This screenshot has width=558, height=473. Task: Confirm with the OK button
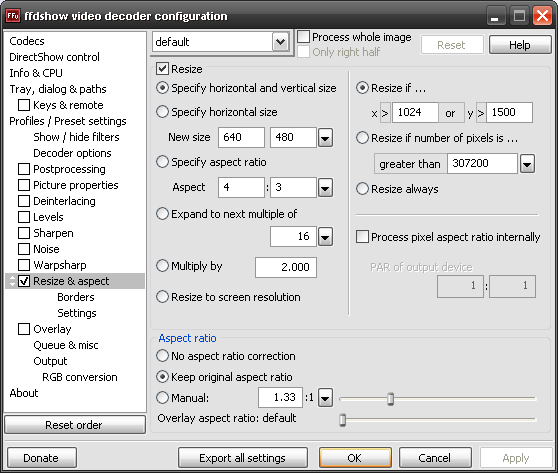(x=355, y=458)
